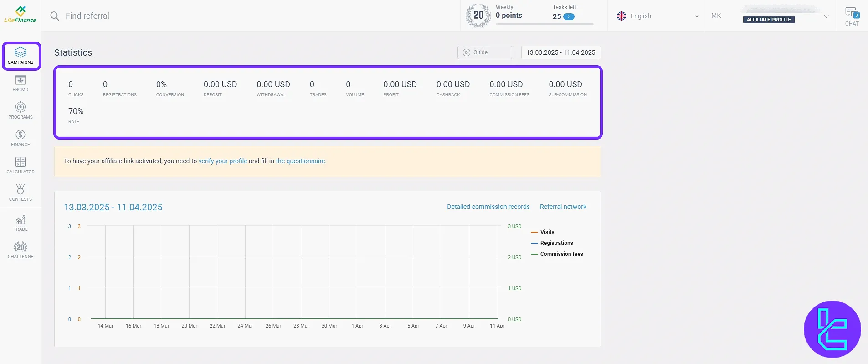Click the CASHBACK 0.00 USD statistic
This screenshot has width=868, height=364.
pos(453,88)
